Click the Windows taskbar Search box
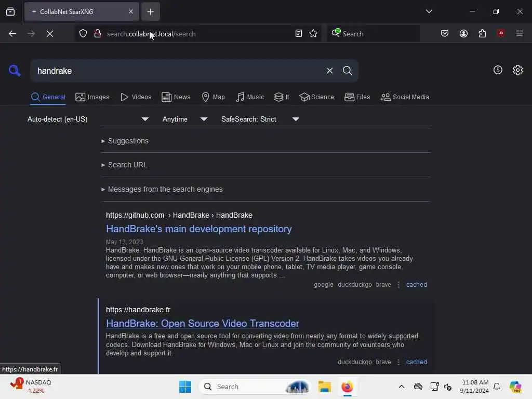This screenshot has height=399, width=532. pos(255,387)
